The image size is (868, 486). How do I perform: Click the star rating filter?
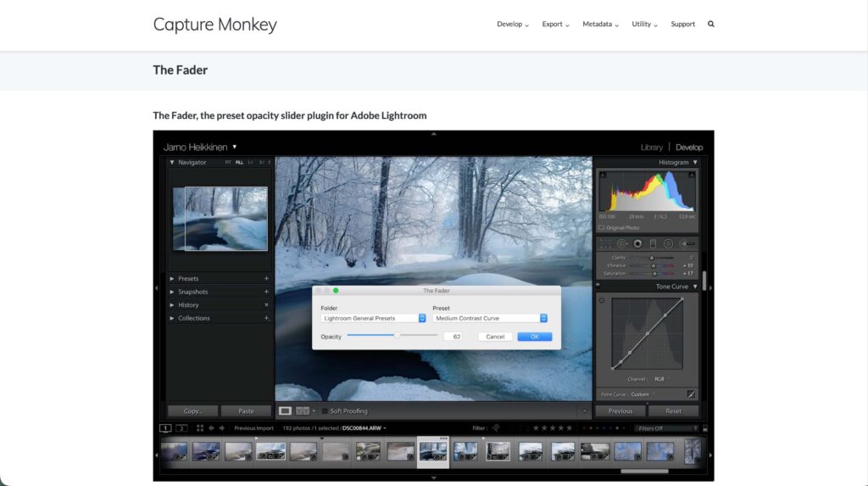tap(552, 427)
